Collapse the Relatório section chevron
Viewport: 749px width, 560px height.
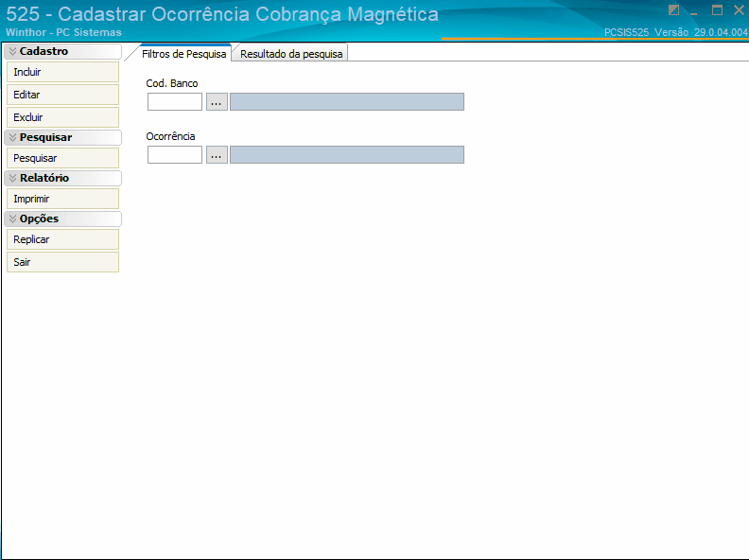click(x=13, y=178)
